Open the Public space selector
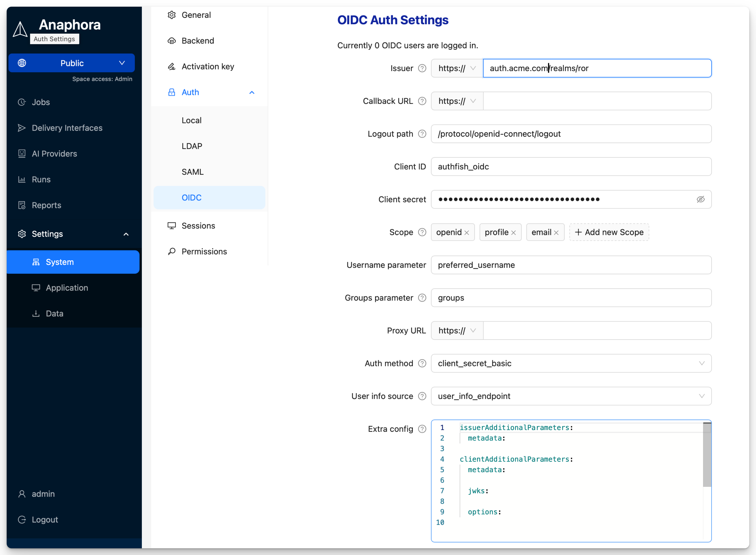 71,63
